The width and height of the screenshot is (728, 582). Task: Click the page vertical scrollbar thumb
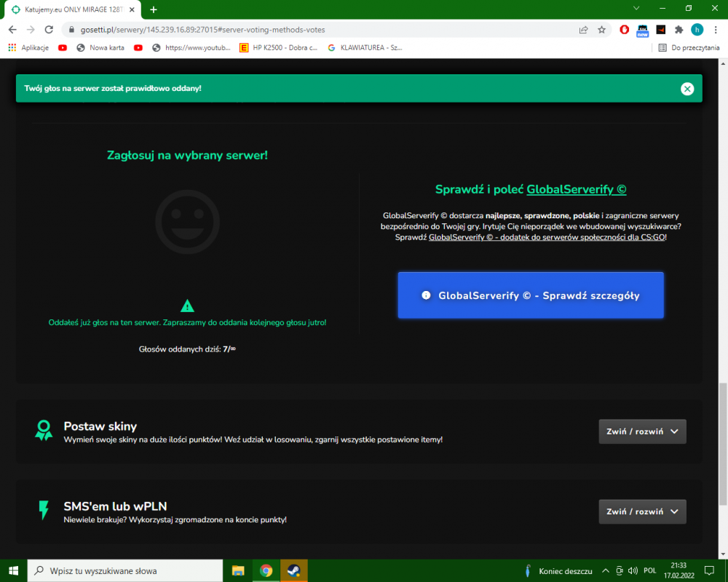click(723, 444)
